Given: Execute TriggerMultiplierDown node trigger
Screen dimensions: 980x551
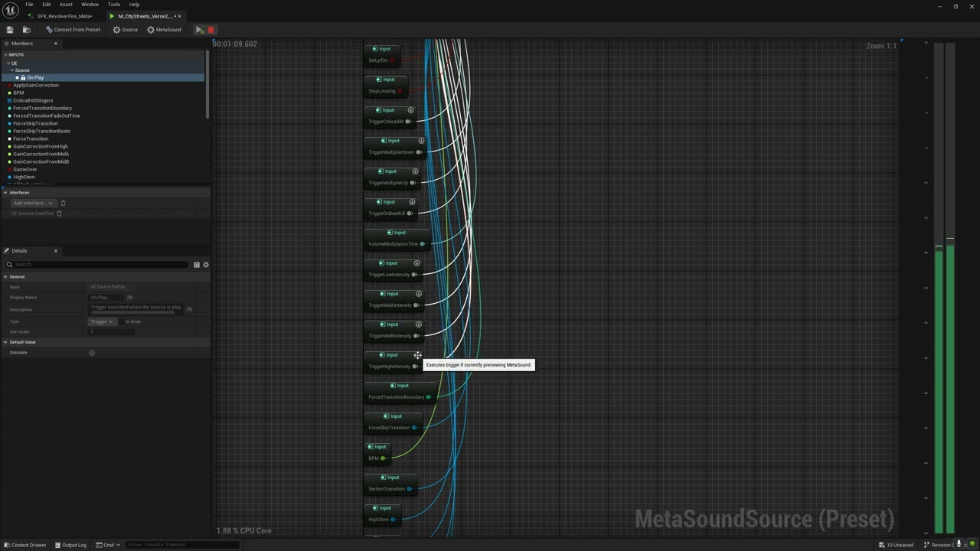Looking at the screenshot, I should (x=421, y=141).
